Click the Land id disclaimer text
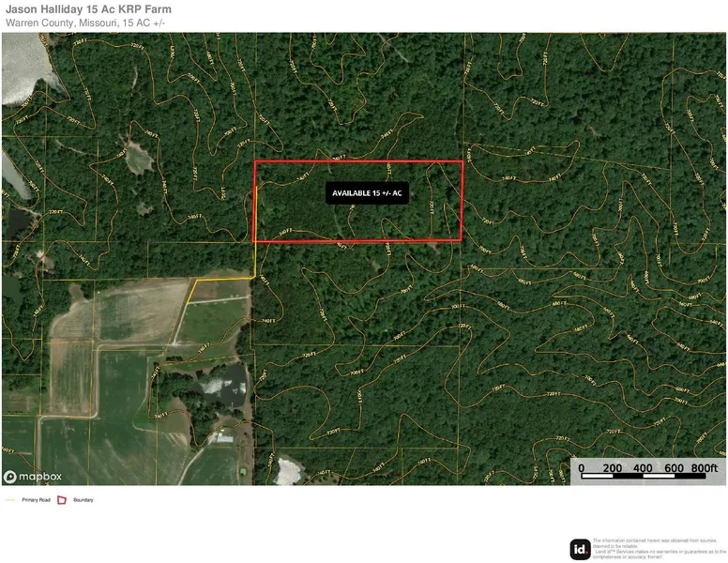 659,549
